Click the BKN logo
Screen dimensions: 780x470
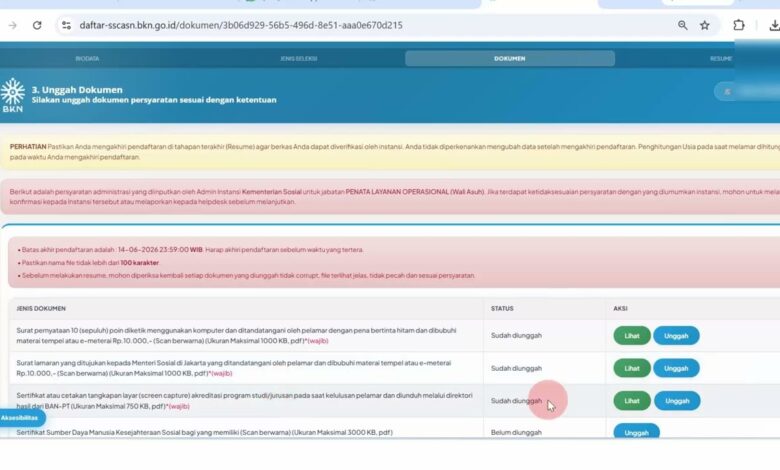(12, 95)
